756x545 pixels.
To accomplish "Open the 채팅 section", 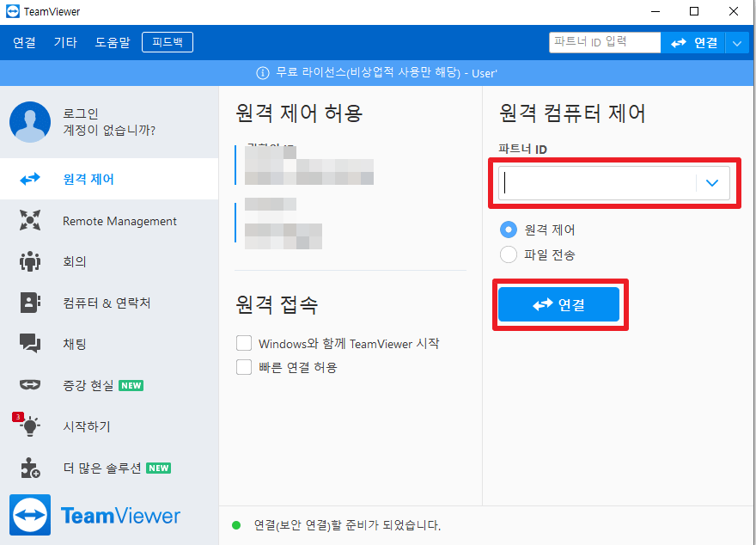I will click(109, 343).
